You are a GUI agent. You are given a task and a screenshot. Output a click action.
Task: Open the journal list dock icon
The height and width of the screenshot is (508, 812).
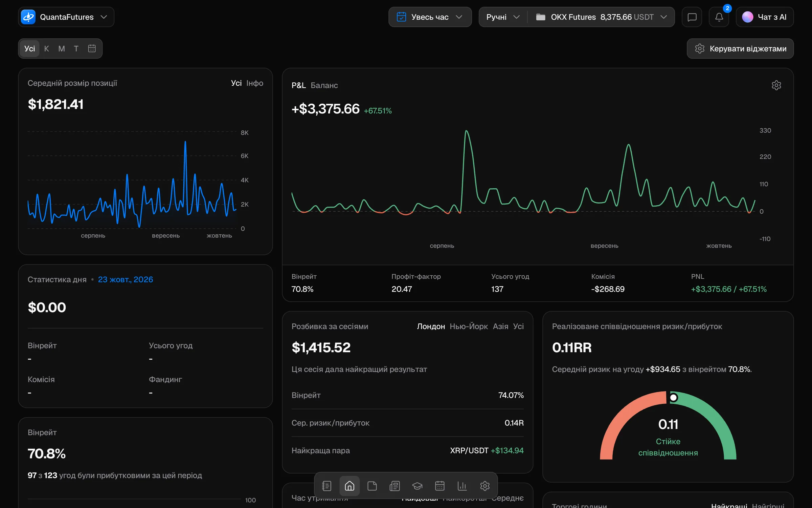pyautogui.click(x=326, y=486)
